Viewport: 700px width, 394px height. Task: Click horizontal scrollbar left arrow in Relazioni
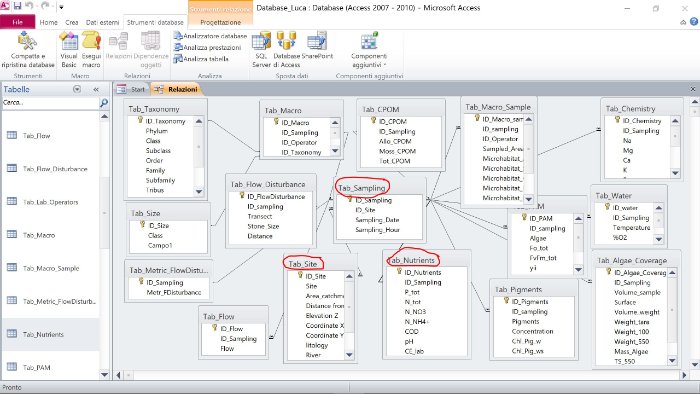pyautogui.click(x=118, y=375)
